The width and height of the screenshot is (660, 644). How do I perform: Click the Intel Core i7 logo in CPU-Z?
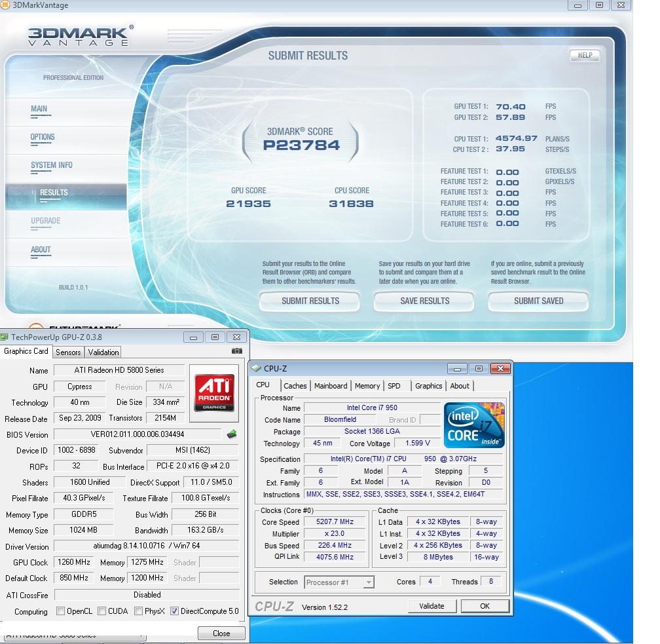pyautogui.click(x=474, y=425)
